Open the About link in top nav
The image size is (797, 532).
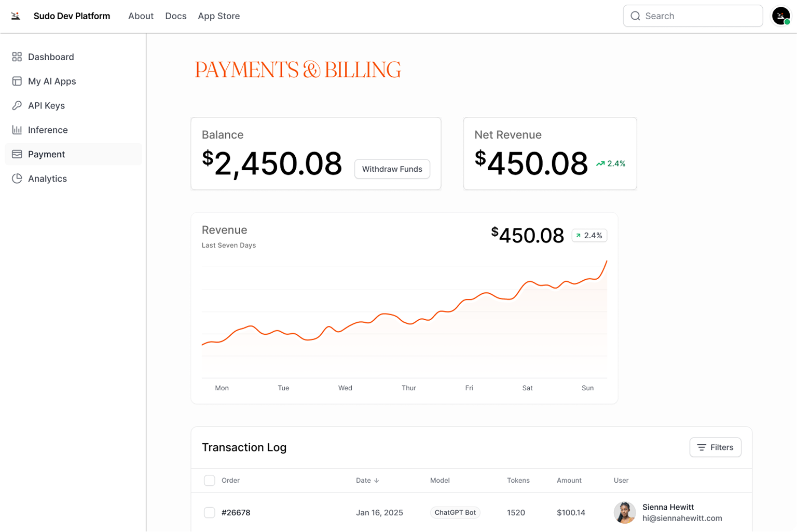(141, 16)
